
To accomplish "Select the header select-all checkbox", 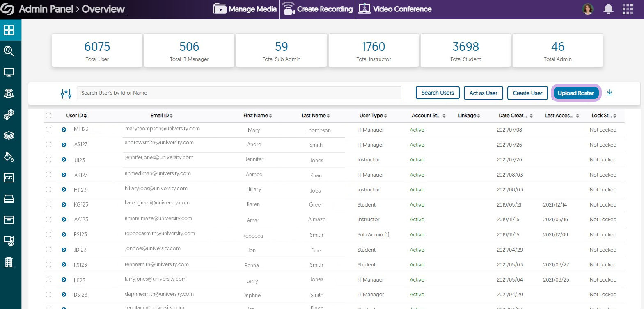I will (x=49, y=116).
